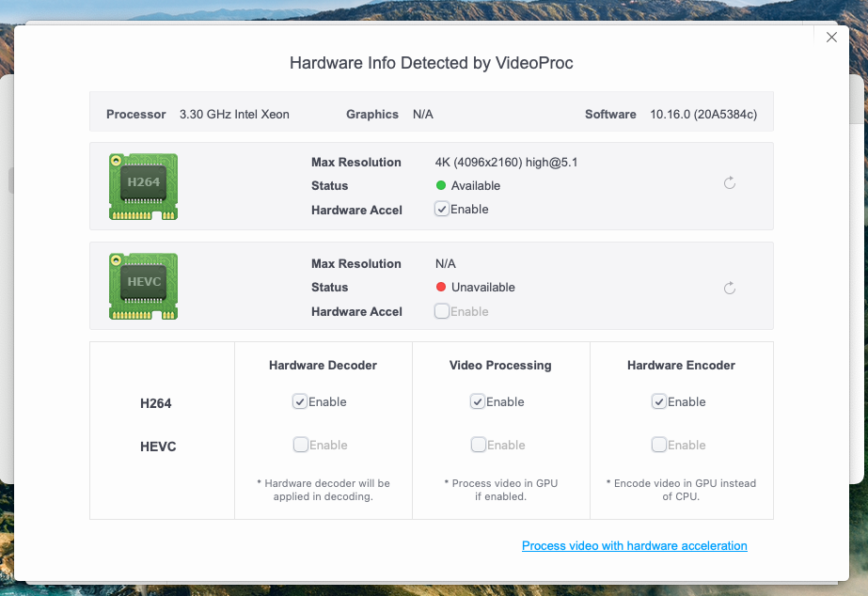This screenshot has width=868, height=596.
Task: Click the HEVC row label in table
Action: click(158, 447)
